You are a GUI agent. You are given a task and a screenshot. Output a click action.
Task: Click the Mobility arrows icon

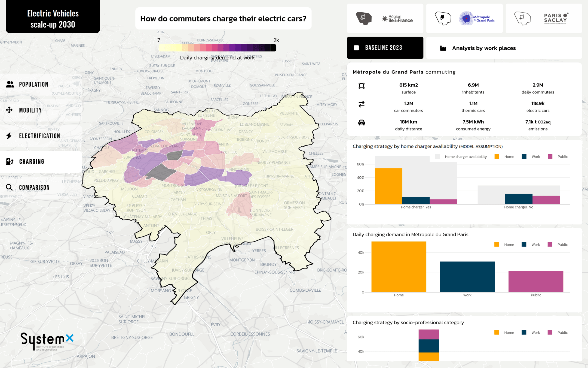9,110
